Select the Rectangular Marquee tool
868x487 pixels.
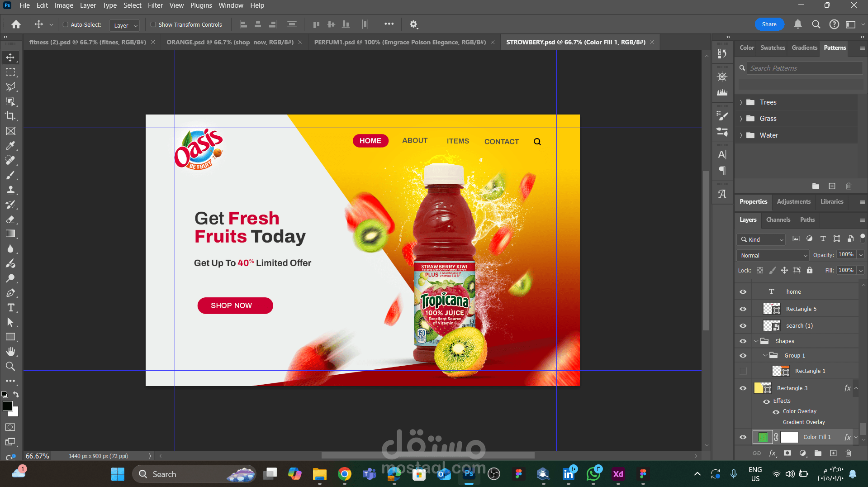pyautogui.click(x=10, y=72)
